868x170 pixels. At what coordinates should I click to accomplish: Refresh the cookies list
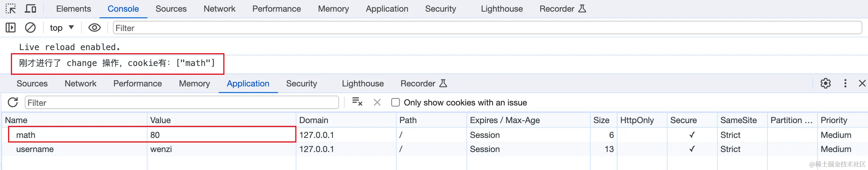tap(13, 103)
